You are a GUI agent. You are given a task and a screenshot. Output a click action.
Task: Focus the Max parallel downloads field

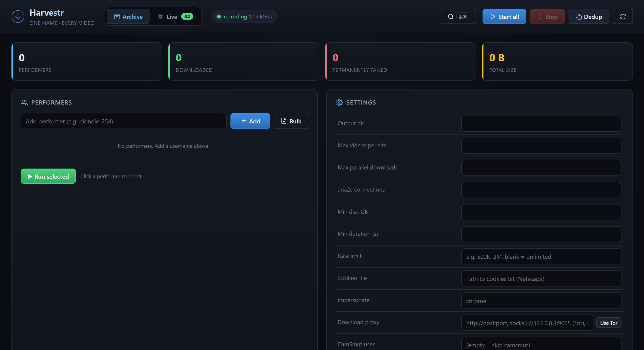click(541, 168)
